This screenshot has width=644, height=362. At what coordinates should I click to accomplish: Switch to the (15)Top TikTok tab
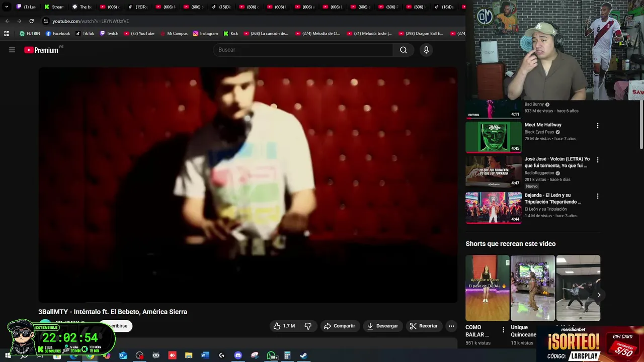pos(137,7)
